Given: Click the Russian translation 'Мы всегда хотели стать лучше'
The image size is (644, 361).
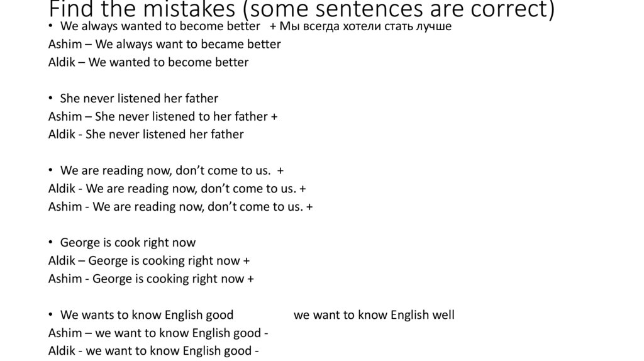Looking at the screenshot, I should [365, 26].
